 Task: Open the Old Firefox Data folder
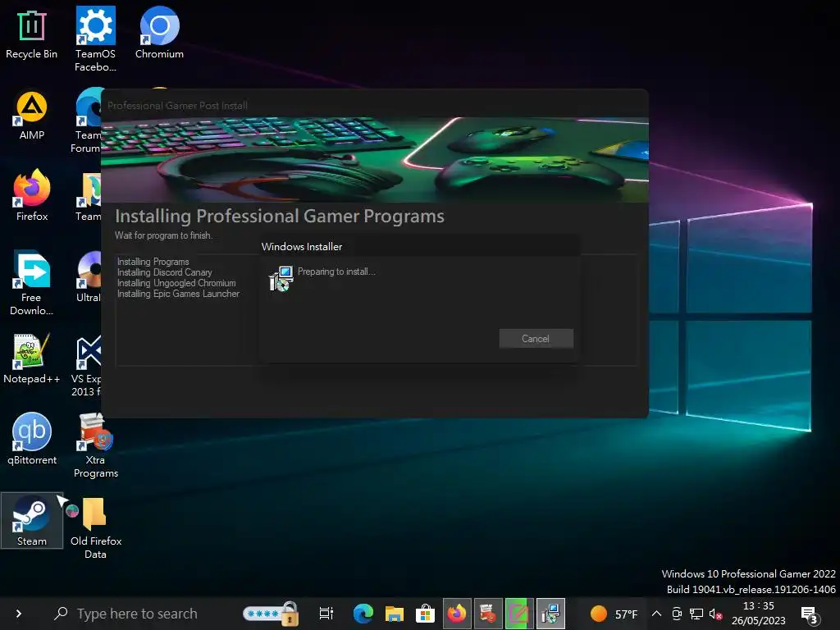click(96, 528)
